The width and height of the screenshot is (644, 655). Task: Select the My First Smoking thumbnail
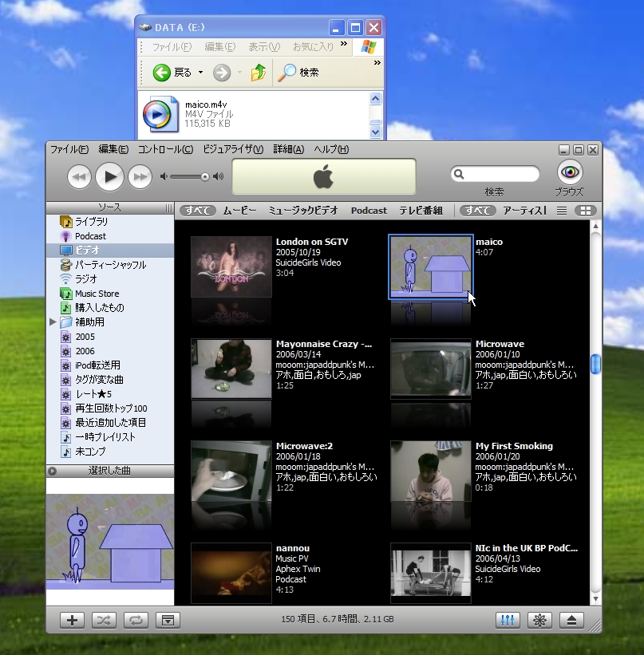pyautogui.click(x=431, y=471)
